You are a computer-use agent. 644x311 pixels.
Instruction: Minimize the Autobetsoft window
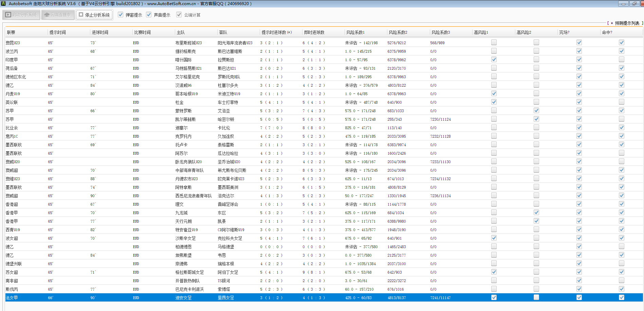coord(623,4)
